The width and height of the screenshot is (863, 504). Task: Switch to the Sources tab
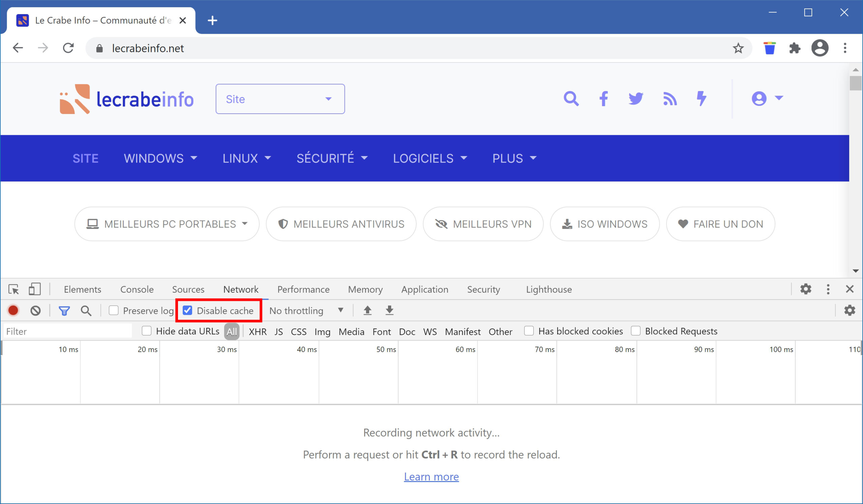tap(188, 290)
